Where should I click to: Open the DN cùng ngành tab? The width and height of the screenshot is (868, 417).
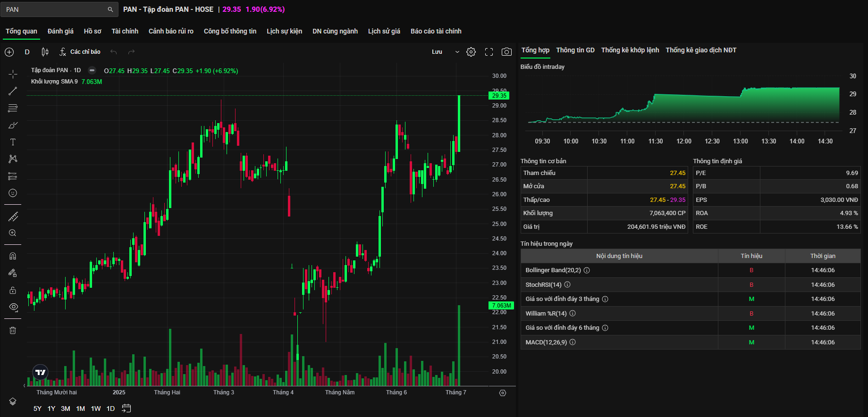click(x=335, y=31)
